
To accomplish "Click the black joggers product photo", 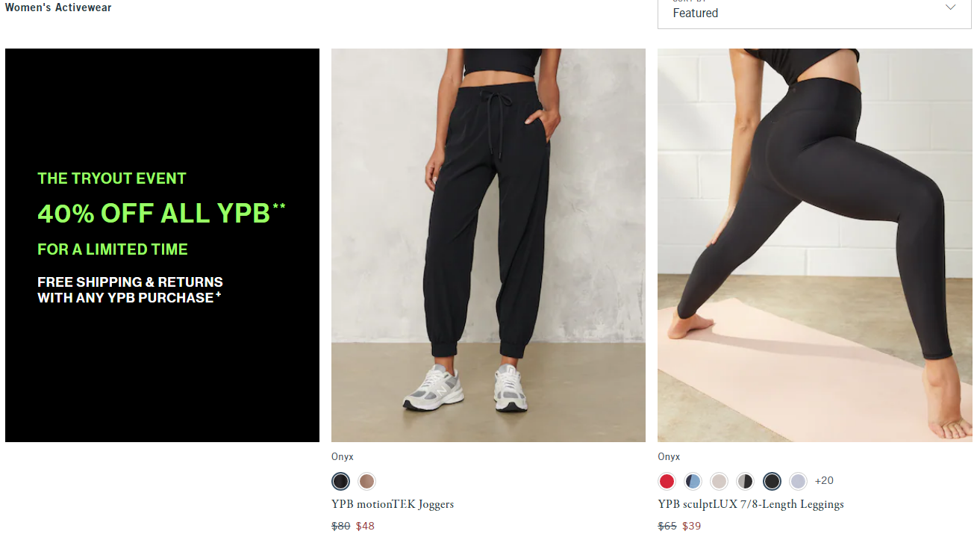I will [488, 245].
